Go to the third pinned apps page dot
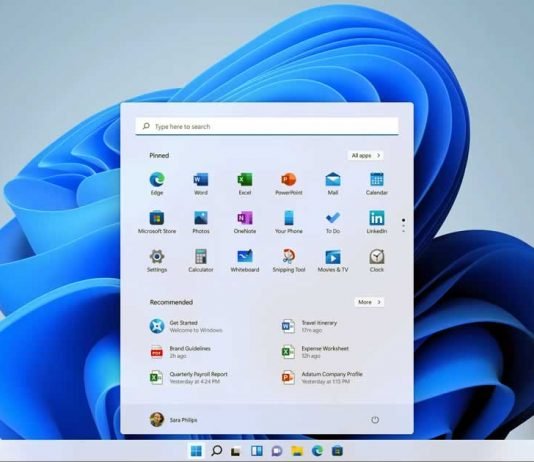Image resolution: width=534 pixels, height=462 pixels. 404,231
